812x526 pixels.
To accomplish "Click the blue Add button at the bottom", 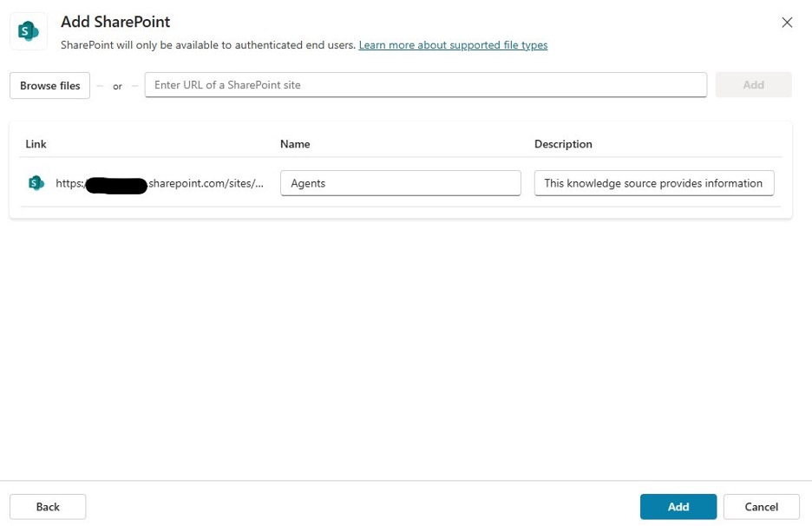I will click(678, 507).
